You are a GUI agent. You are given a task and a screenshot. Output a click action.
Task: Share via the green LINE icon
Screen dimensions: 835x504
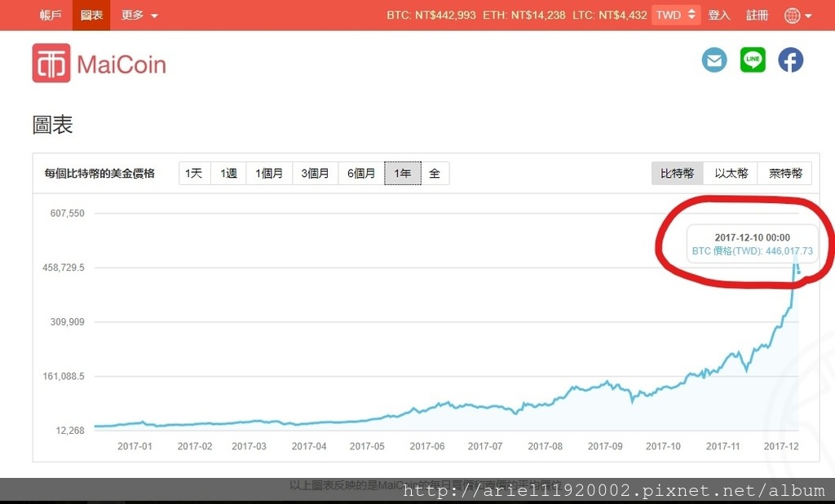tap(753, 60)
